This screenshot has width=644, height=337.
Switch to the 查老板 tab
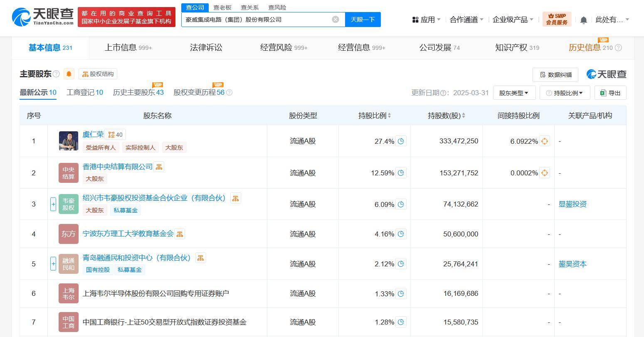coord(222,7)
